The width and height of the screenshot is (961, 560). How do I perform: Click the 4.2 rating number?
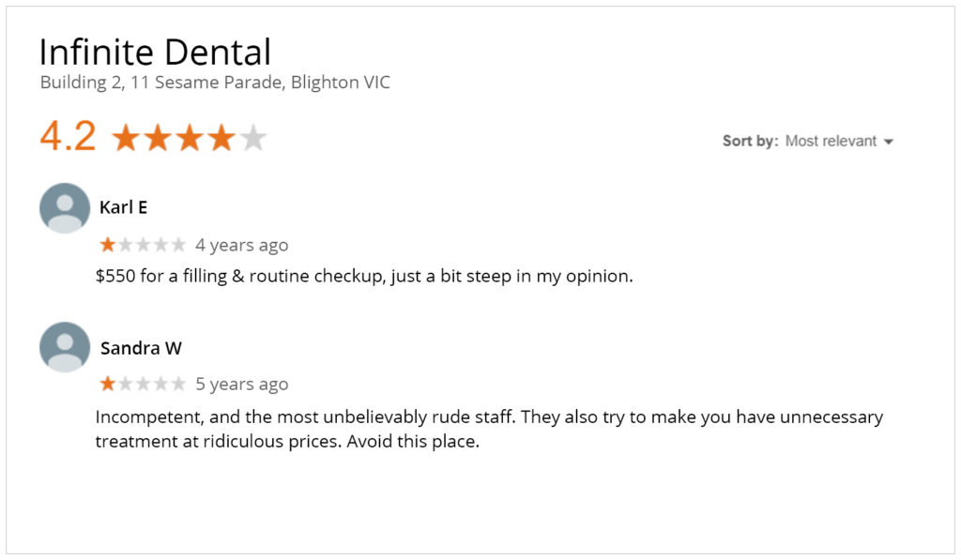pyautogui.click(x=68, y=136)
